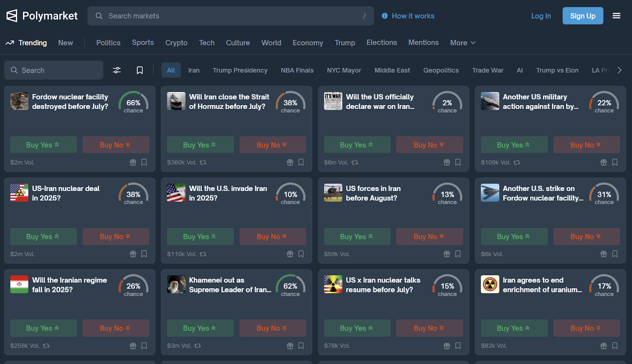This screenshot has height=364, width=632.
Task: Click the How it works info link
Action: (x=408, y=16)
